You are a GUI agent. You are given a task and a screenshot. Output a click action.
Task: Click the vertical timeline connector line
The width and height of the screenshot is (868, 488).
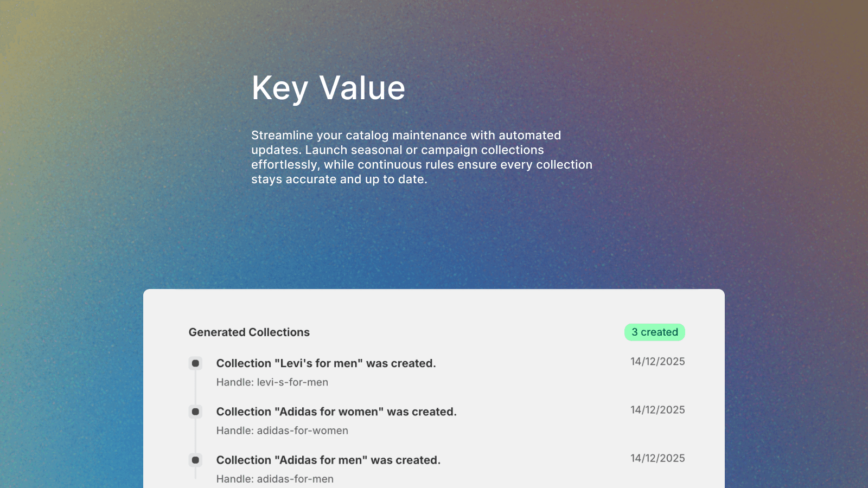tap(195, 388)
